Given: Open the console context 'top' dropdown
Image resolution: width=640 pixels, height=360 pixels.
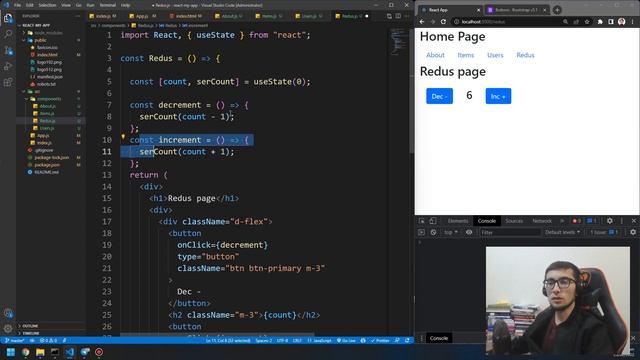Looking at the screenshot, I should (x=451, y=232).
